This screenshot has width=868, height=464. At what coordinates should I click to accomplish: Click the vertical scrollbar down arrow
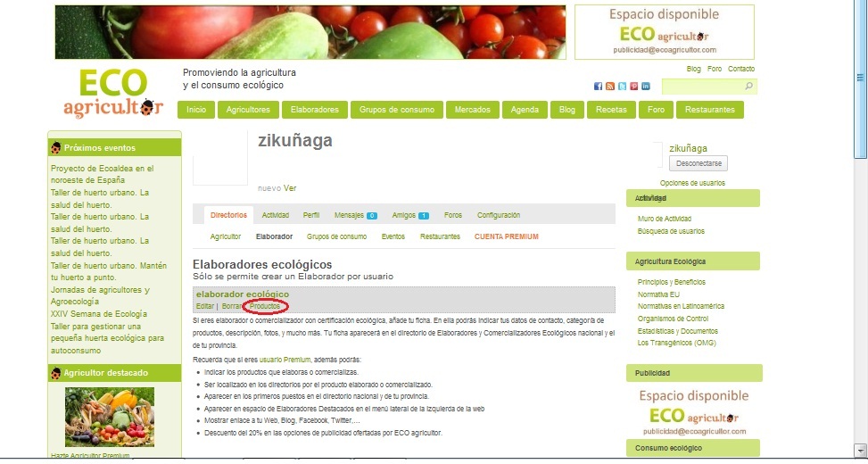point(861,449)
